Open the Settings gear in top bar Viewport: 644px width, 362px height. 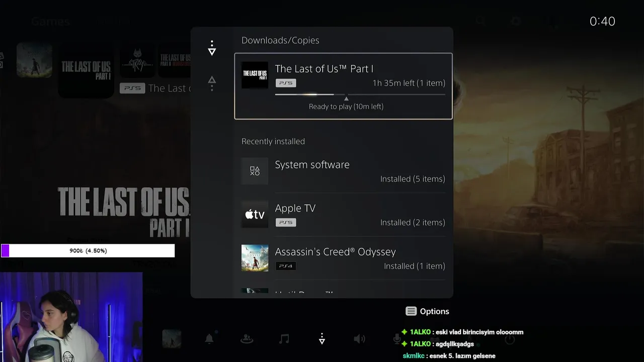(x=516, y=21)
